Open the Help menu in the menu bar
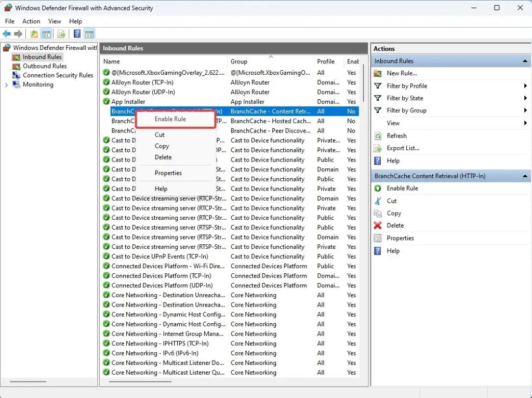The height and width of the screenshot is (398, 532). point(75,21)
